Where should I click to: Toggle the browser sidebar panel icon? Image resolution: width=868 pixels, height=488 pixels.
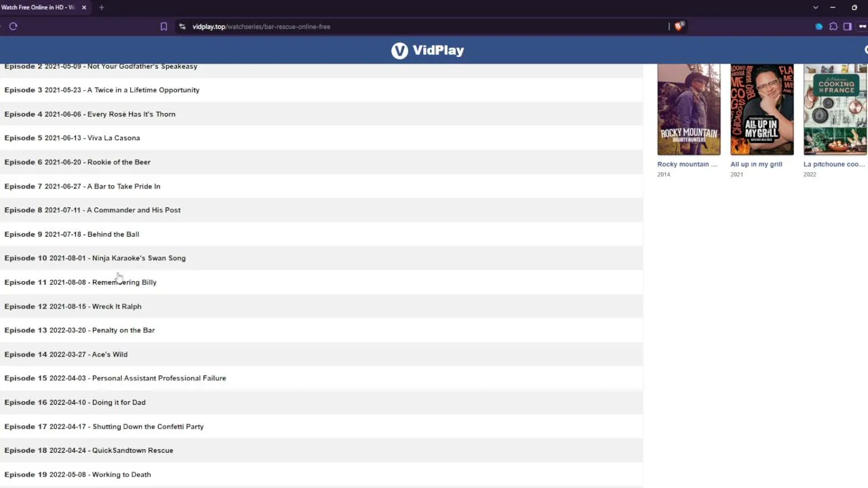click(848, 26)
